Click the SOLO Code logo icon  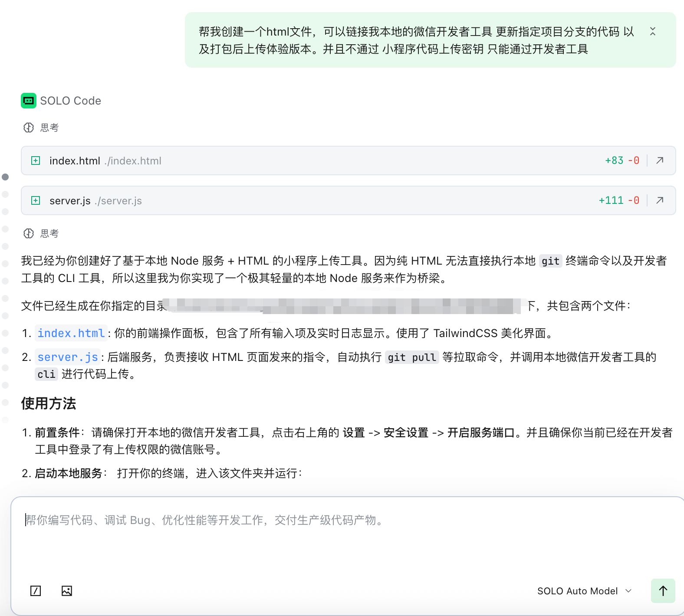tap(29, 101)
